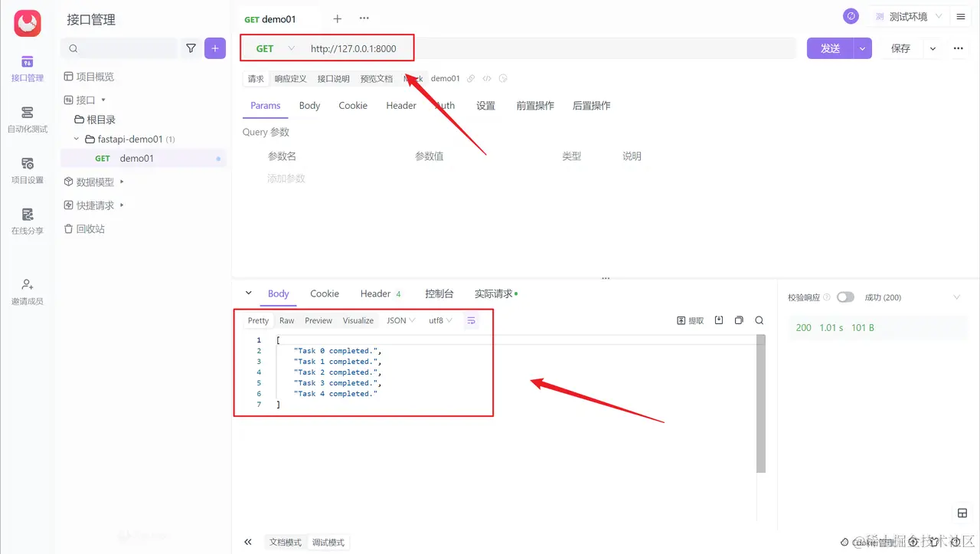Click the purple plus add button
The width and height of the screenshot is (980, 554).
click(215, 48)
